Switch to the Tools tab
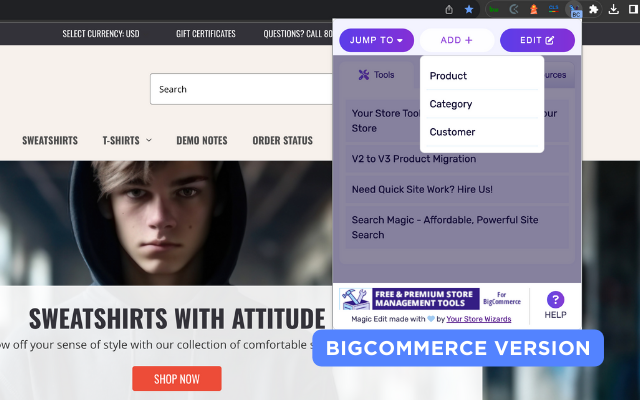The width and height of the screenshot is (640, 400). click(376, 75)
